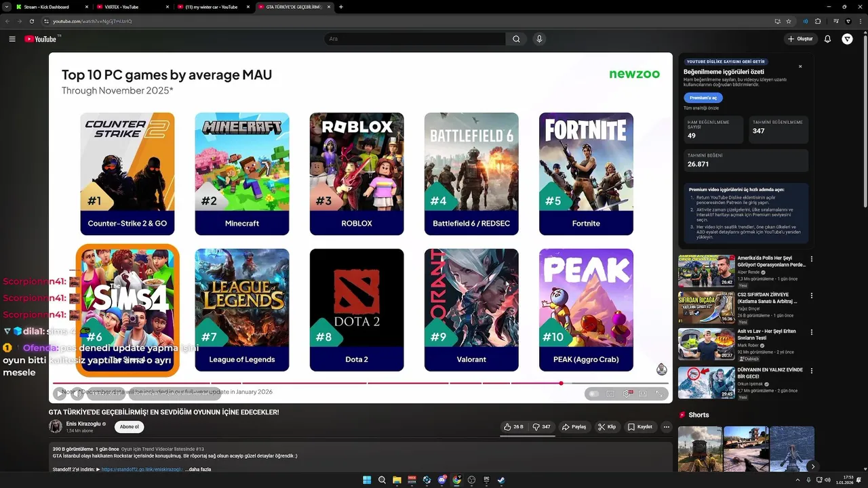Open options for Amerika'da Polis video
This screenshot has height=488, width=868.
[812, 259]
